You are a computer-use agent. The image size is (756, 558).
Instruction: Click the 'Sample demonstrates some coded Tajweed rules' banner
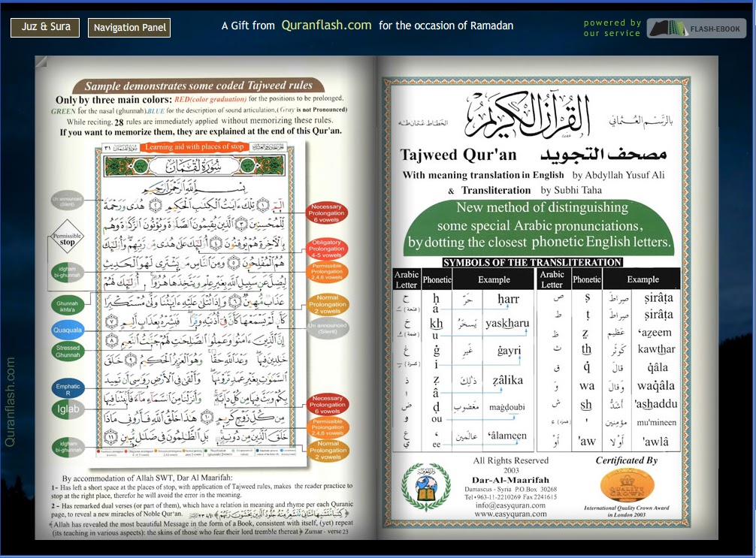(x=198, y=86)
